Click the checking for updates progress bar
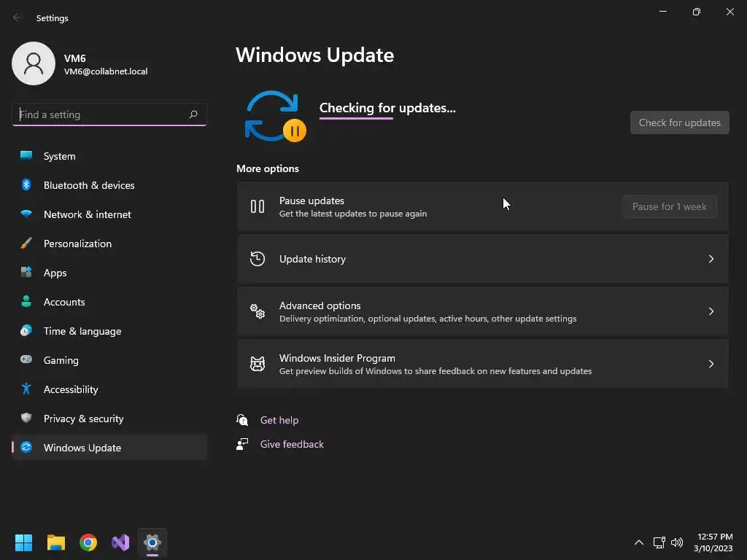This screenshot has height=560, width=747. 356,119
